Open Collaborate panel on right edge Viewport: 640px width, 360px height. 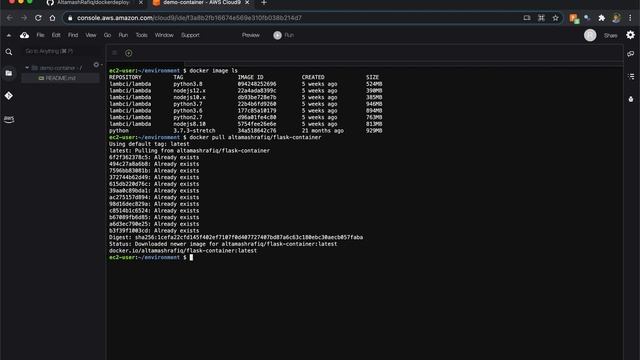pos(631,53)
